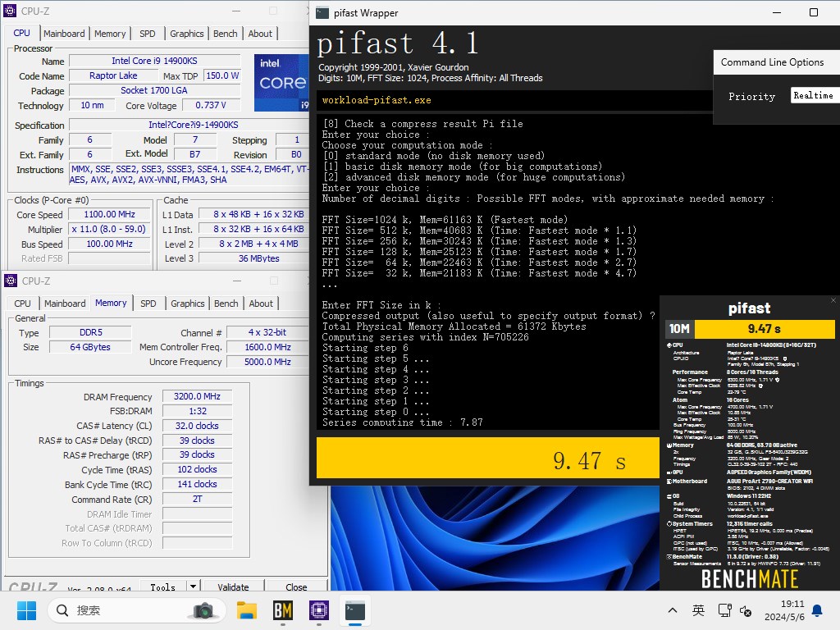This screenshot has width=840, height=630.
Task: Click the 10M label in the BenchMate panel
Action: point(679,328)
